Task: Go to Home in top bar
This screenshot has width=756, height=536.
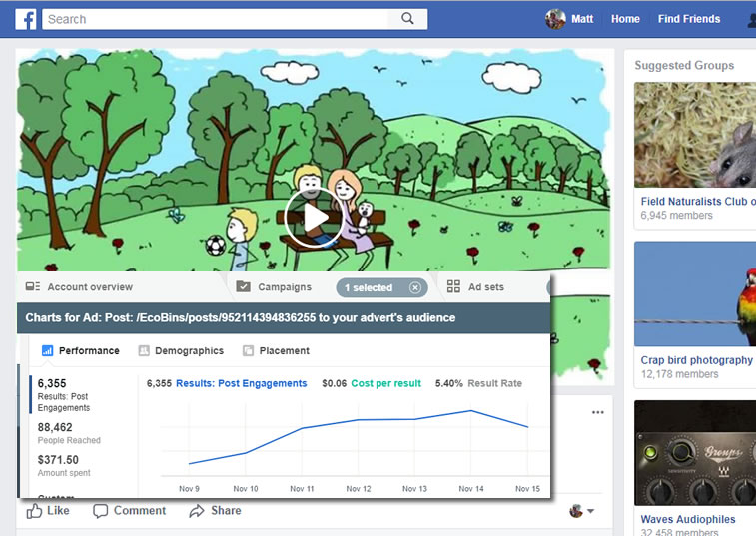Action: (x=625, y=19)
